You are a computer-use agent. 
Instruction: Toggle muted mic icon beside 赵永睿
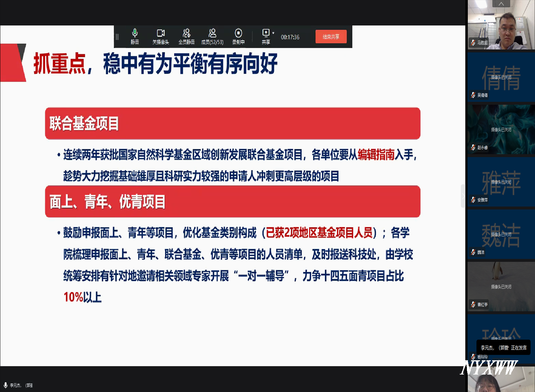[x=473, y=148]
